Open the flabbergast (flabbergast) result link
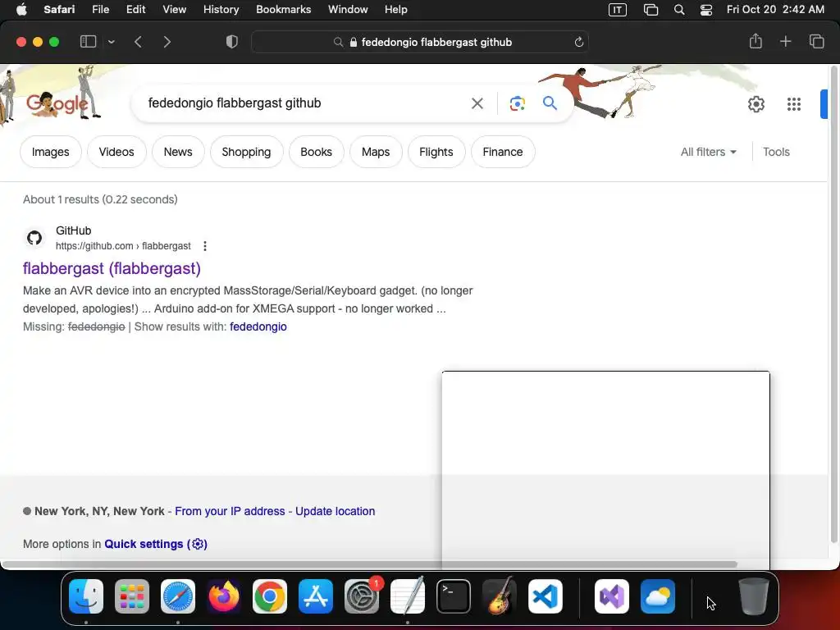 112,268
